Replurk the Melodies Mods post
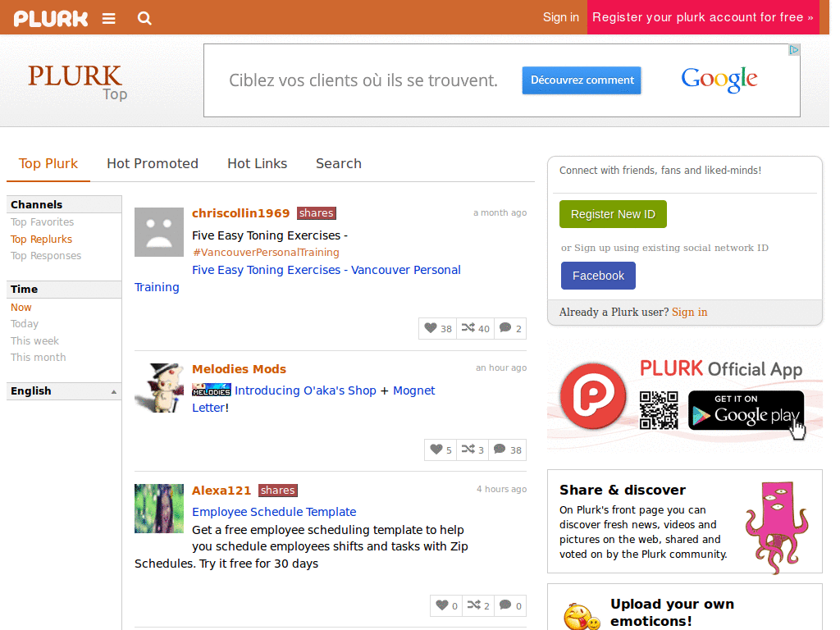840x630 pixels. 472,450
